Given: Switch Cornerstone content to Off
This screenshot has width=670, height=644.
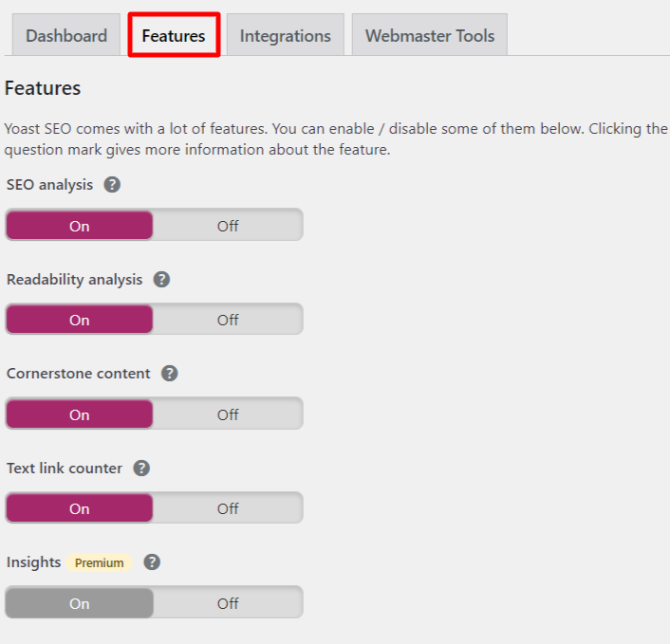Looking at the screenshot, I should [x=228, y=414].
